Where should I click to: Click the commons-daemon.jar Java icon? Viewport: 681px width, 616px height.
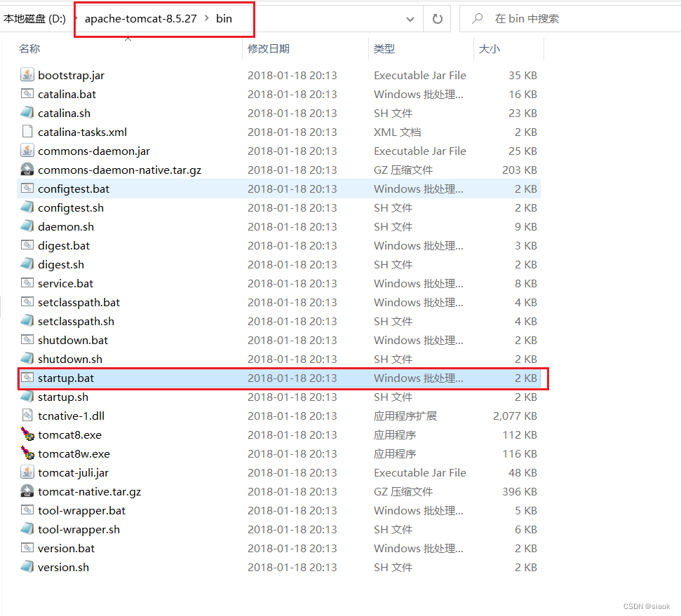[x=27, y=151]
